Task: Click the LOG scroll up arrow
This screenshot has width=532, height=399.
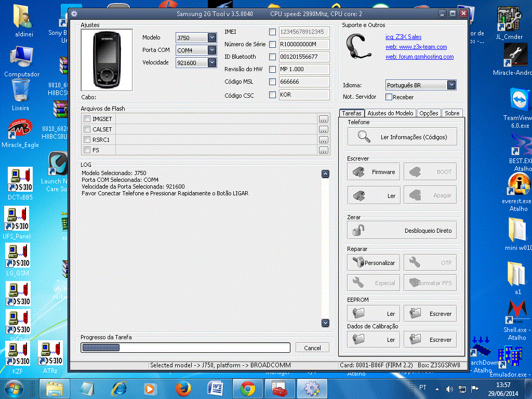Action: (x=325, y=174)
